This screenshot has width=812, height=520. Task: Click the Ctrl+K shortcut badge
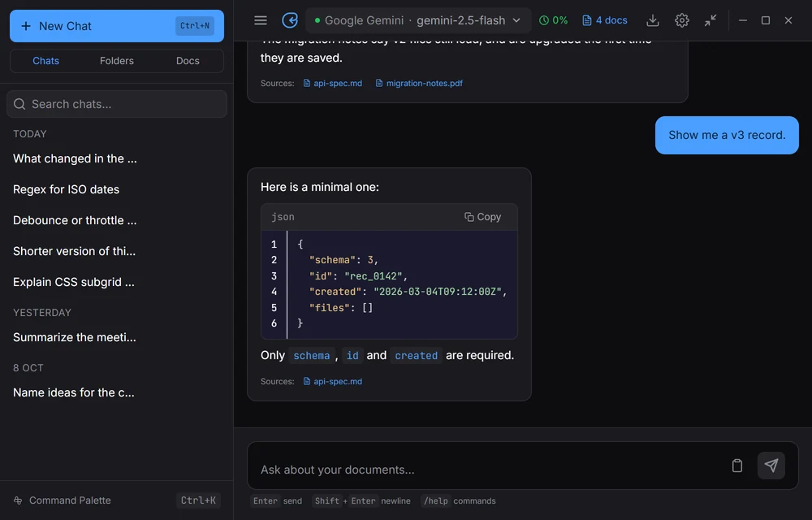198,500
